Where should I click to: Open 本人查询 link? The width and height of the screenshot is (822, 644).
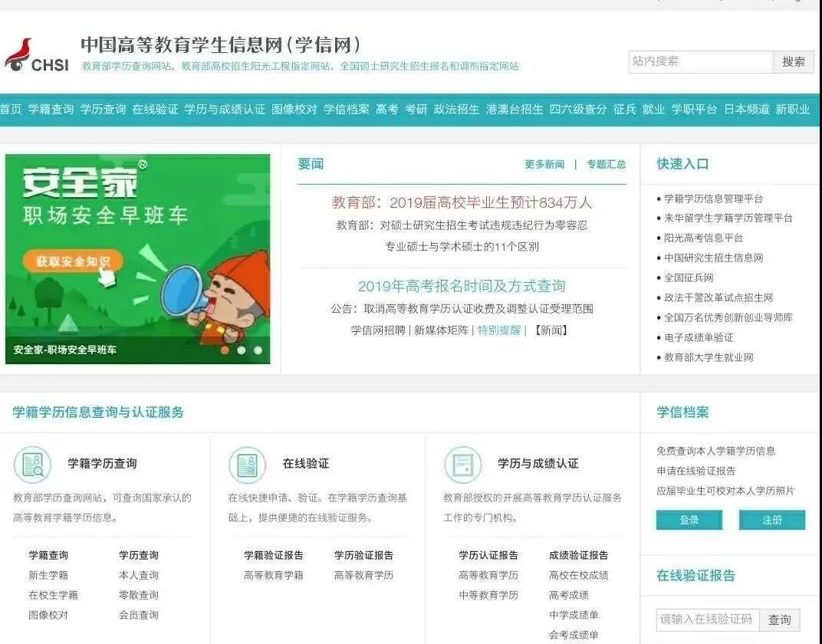point(139,575)
